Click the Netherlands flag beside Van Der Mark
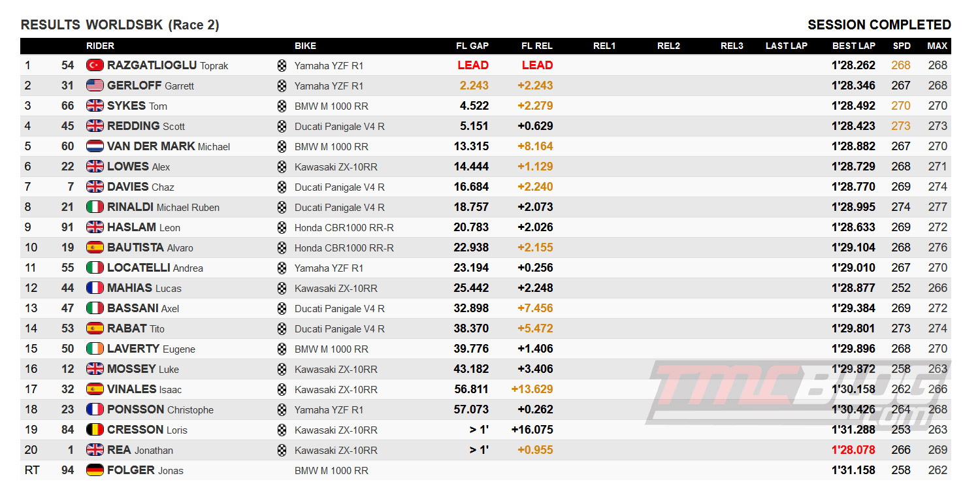Image resolution: width=980 pixels, height=495 pixels. click(x=95, y=146)
